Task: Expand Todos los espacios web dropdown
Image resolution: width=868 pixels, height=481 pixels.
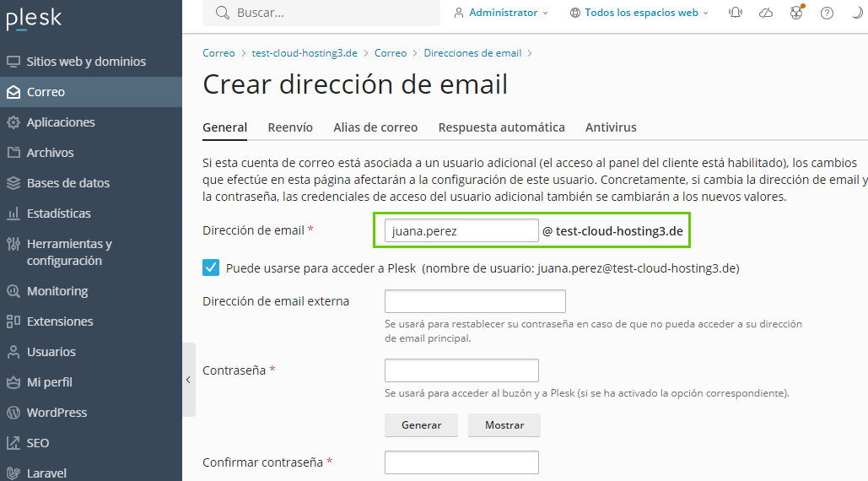Action: 639,13
